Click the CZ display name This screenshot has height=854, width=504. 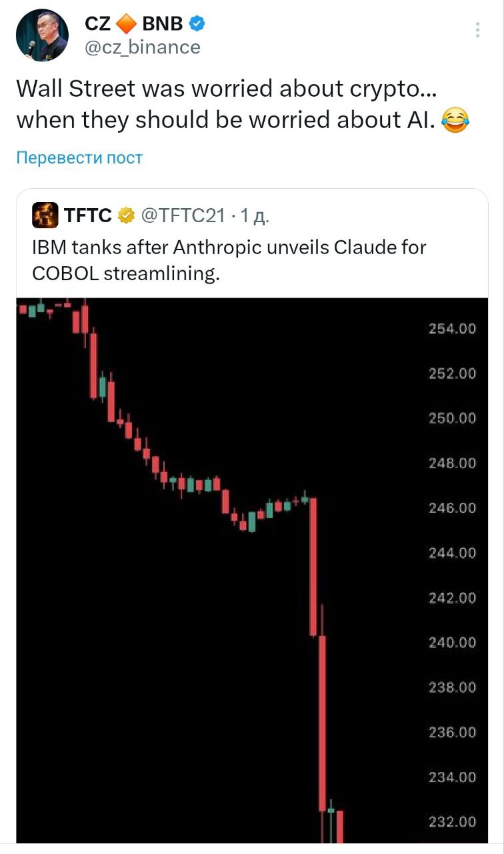coord(97,24)
